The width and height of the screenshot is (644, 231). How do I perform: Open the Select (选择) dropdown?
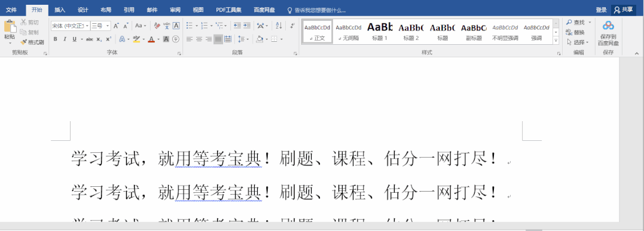click(578, 42)
